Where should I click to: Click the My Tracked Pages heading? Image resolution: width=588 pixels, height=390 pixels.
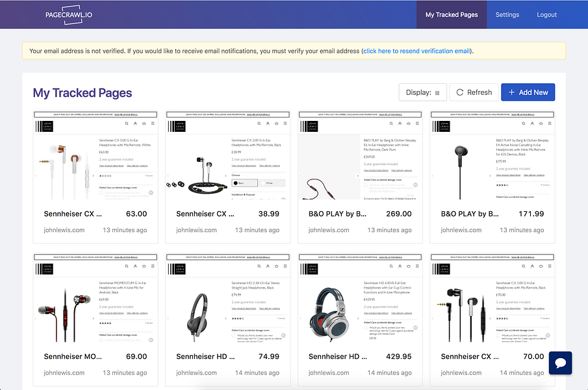point(83,92)
